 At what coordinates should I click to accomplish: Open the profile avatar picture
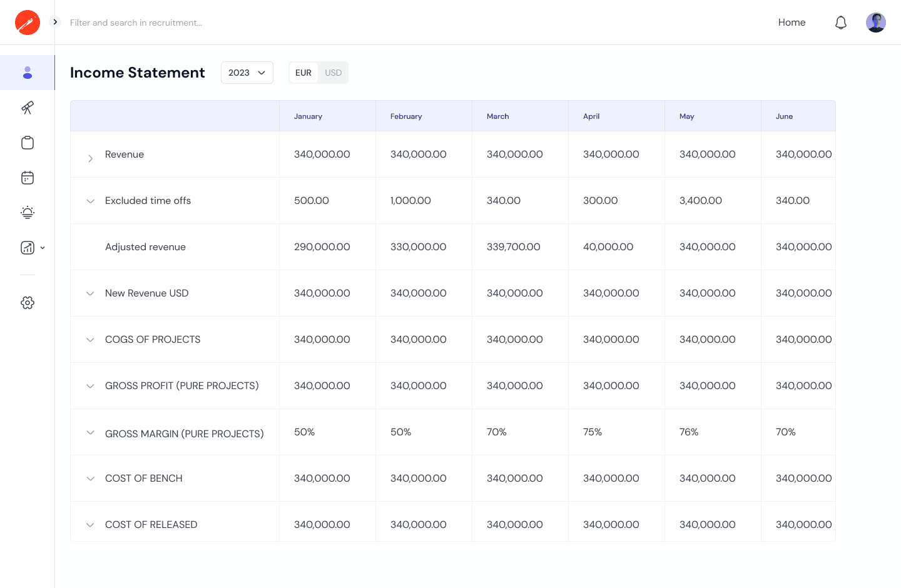[x=876, y=22]
